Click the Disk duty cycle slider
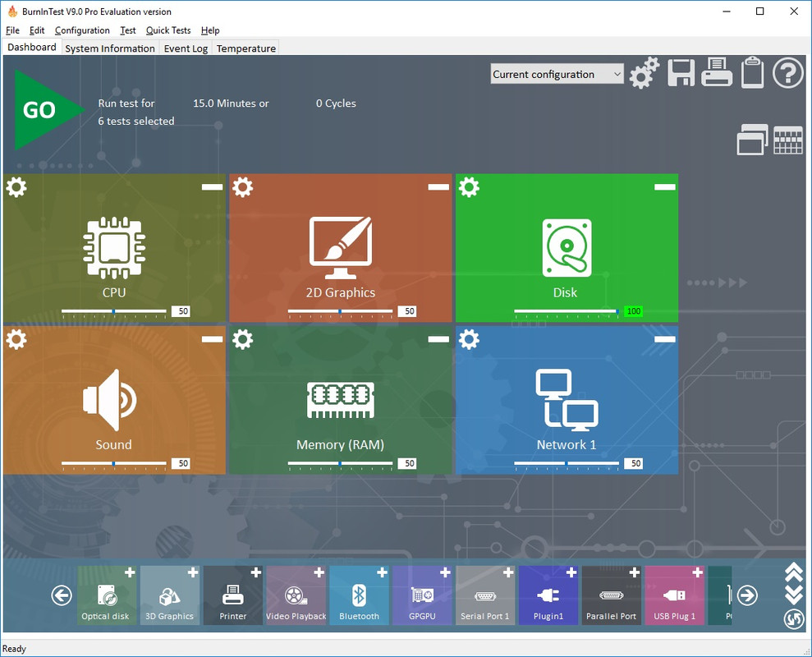Image resolution: width=812 pixels, height=657 pixels. point(567,312)
